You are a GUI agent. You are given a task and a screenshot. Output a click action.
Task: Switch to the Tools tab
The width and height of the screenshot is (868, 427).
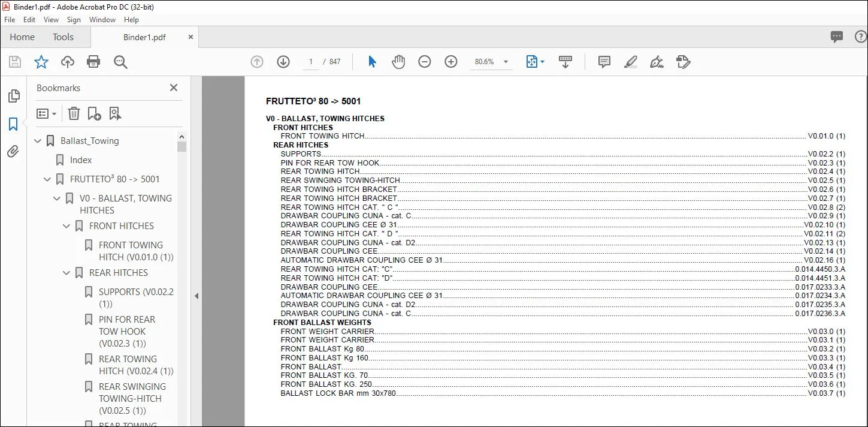[63, 37]
